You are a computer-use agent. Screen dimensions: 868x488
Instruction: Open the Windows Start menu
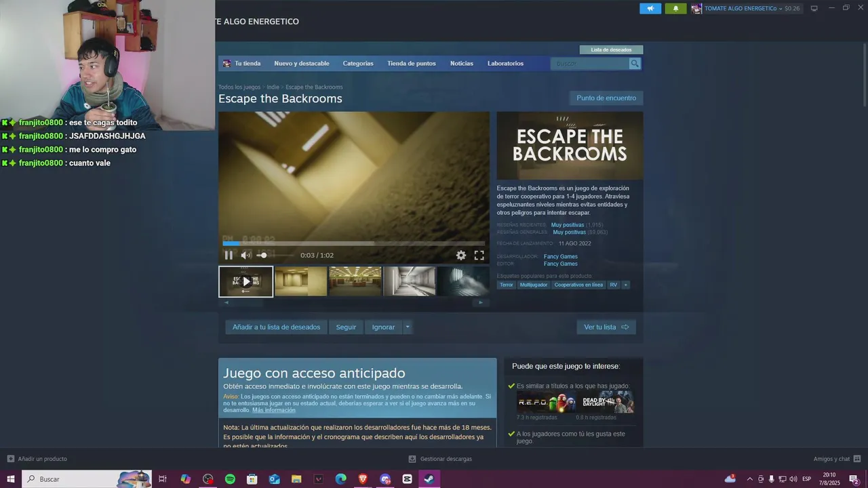(11, 479)
